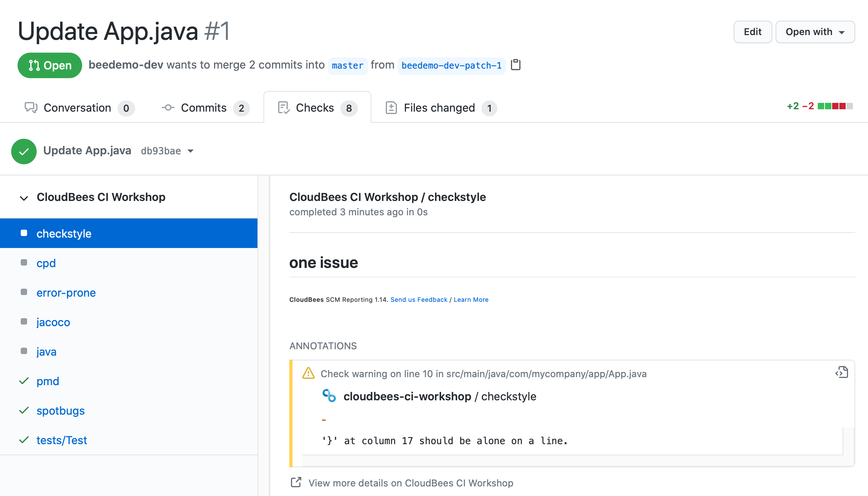Click the Conversation speech bubble icon
This screenshot has height=496, width=868.
[31, 107]
